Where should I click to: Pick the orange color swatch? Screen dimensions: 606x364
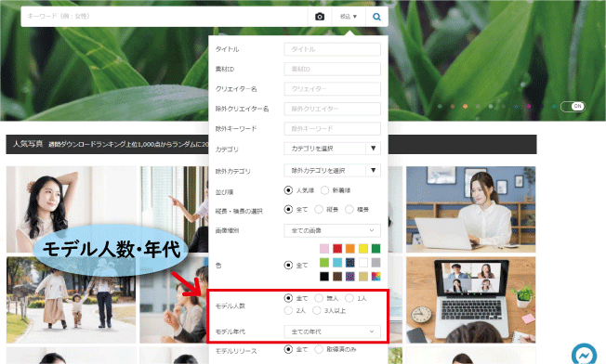(x=350, y=249)
